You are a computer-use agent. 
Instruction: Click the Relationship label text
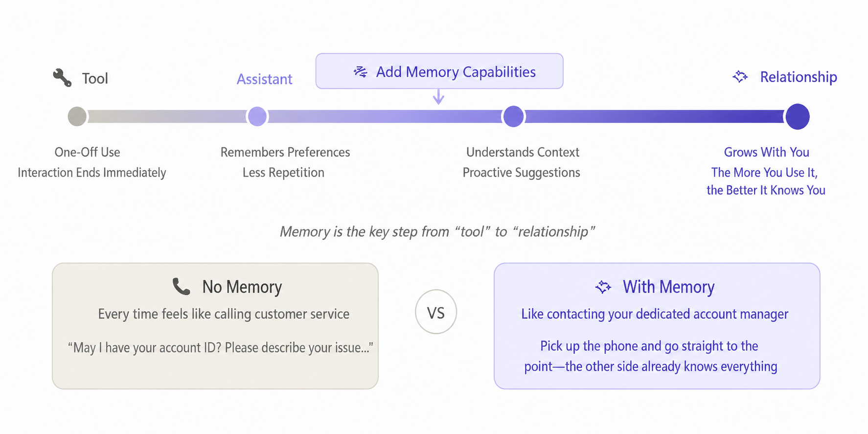(x=799, y=77)
